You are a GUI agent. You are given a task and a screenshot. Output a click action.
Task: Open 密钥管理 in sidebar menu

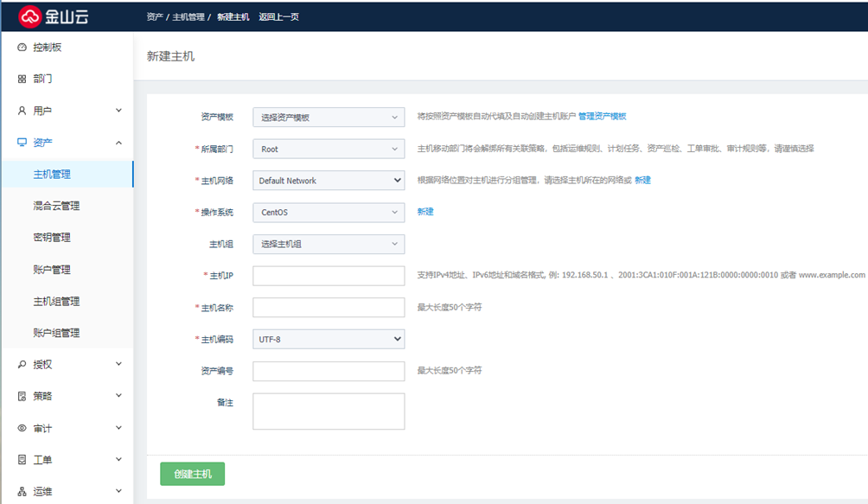52,238
